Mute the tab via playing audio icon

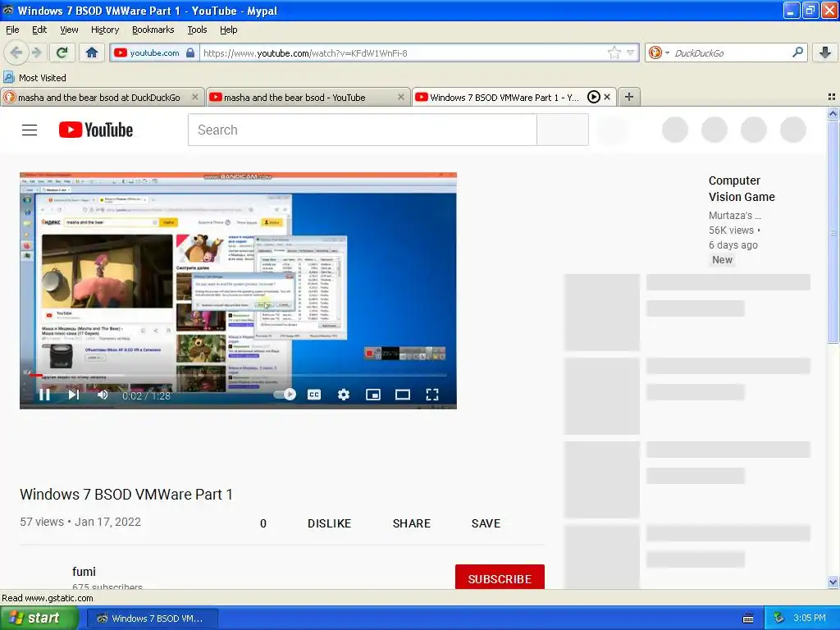coord(593,97)
